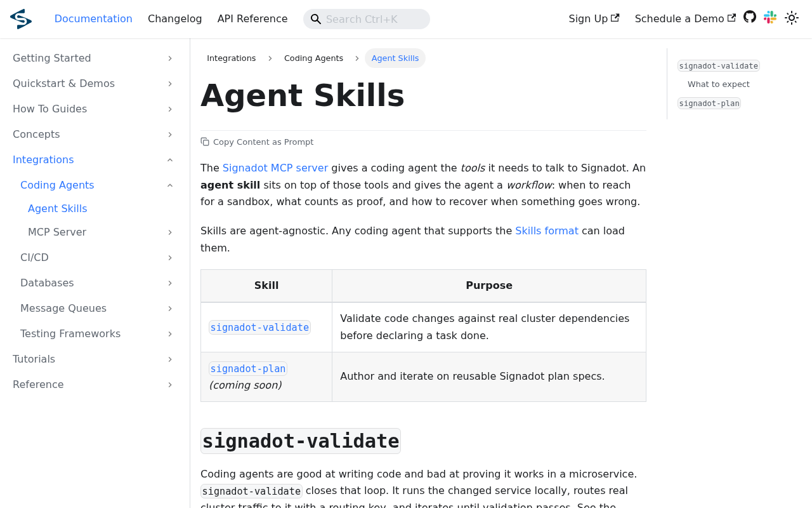Viewport: 812px width, 508px height.
Task: Open the Documentation nav tab
Action: coord(93,19)
